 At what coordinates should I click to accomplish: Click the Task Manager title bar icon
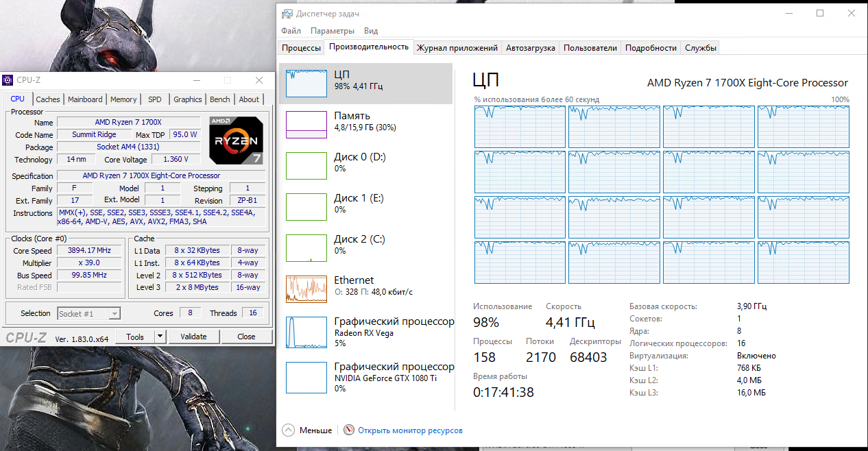[287, 14]
